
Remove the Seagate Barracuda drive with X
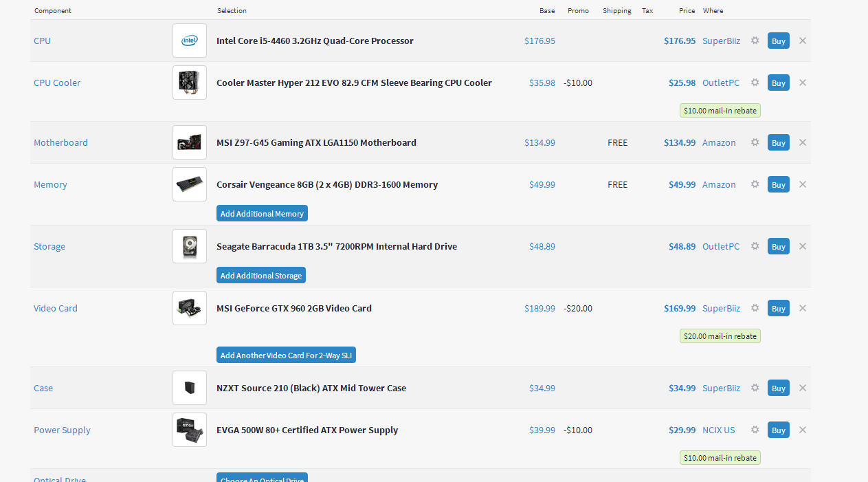tap(803, 246)
